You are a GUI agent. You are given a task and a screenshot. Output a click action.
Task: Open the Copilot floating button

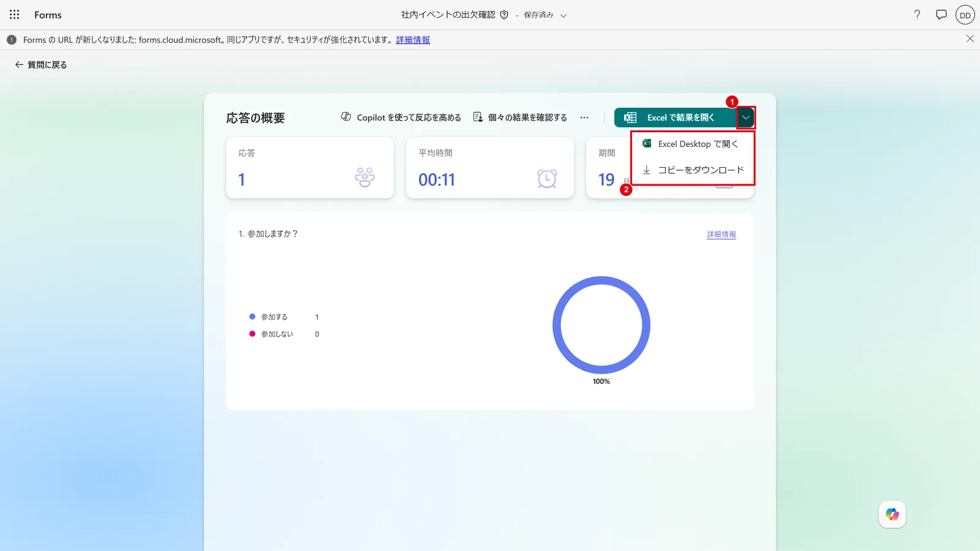(x=892, y=514)
